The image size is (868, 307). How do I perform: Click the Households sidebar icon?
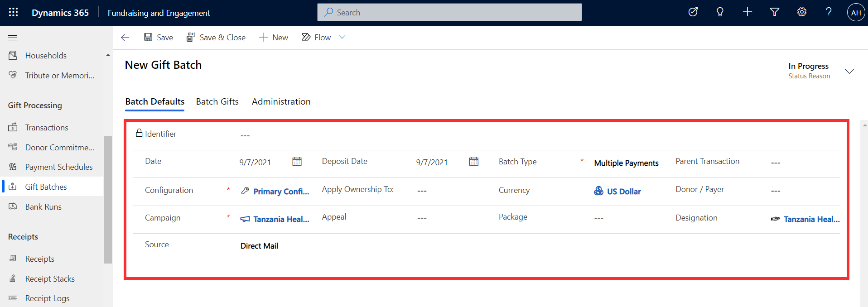coord(13,55)
